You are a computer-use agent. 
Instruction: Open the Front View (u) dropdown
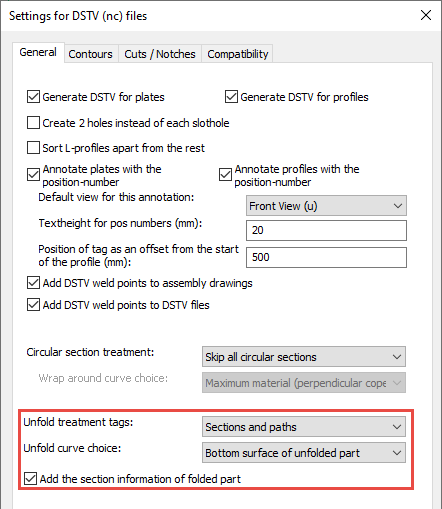326,206
